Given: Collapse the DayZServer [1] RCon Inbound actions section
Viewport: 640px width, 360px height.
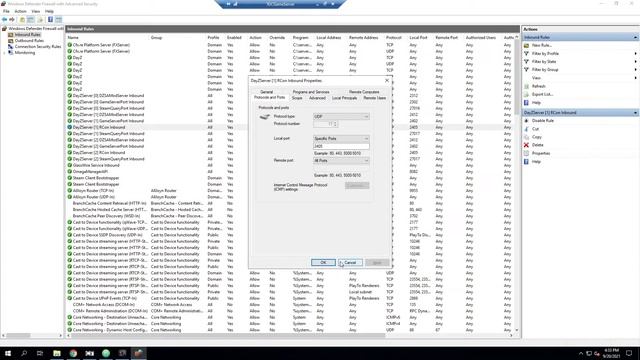Looking at the screenshot, I should (x=636, y=113).
